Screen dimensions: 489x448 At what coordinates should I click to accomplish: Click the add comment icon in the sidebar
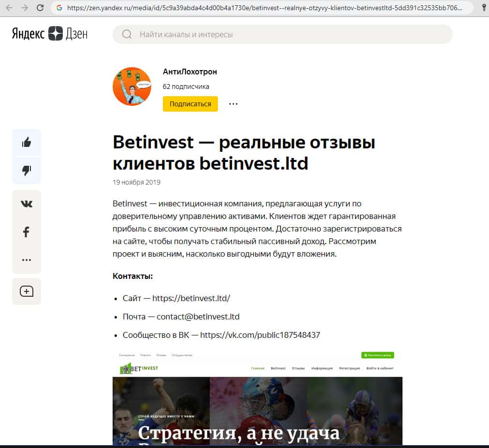[x=27, y=291]
